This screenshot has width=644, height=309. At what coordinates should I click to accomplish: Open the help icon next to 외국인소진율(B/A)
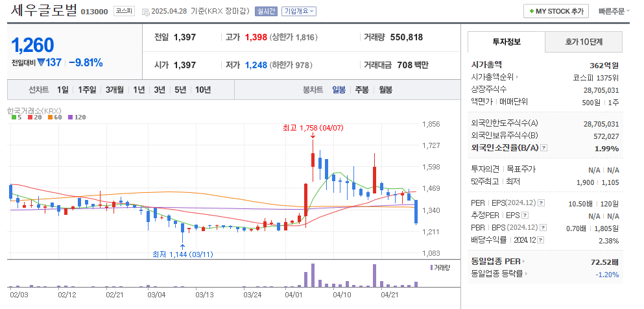tap(543, 147)
